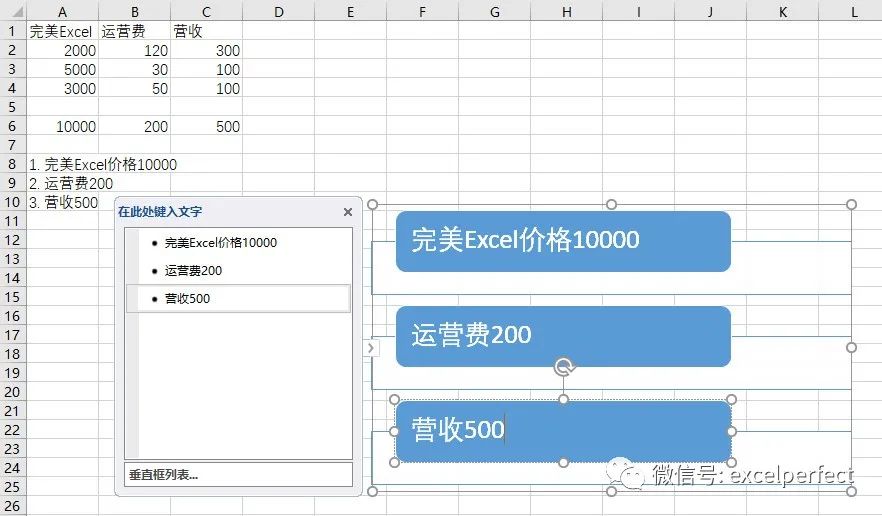
Task: Close the SmartArt text pane
Action: (348, 212)
